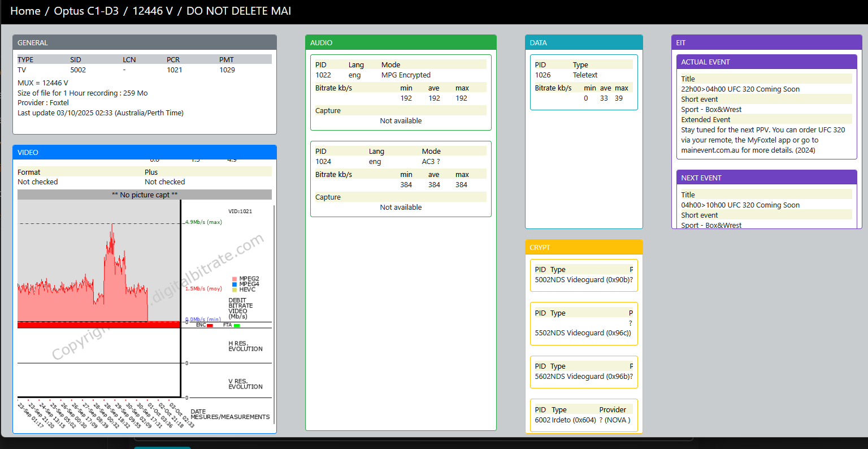868x449 pixels.
Task: Click the pink MPEG2 legend swatch
Action: tap(235, 279)
